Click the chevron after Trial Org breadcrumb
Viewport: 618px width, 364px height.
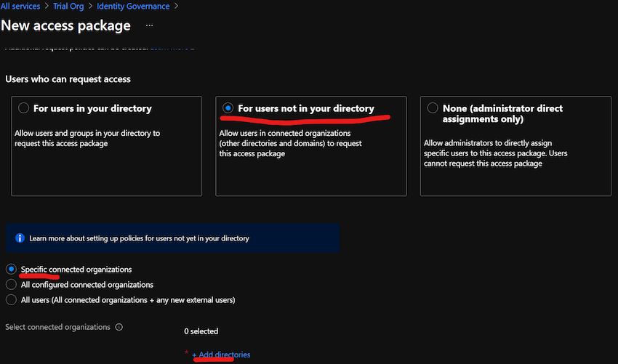[x=92, y=7]
